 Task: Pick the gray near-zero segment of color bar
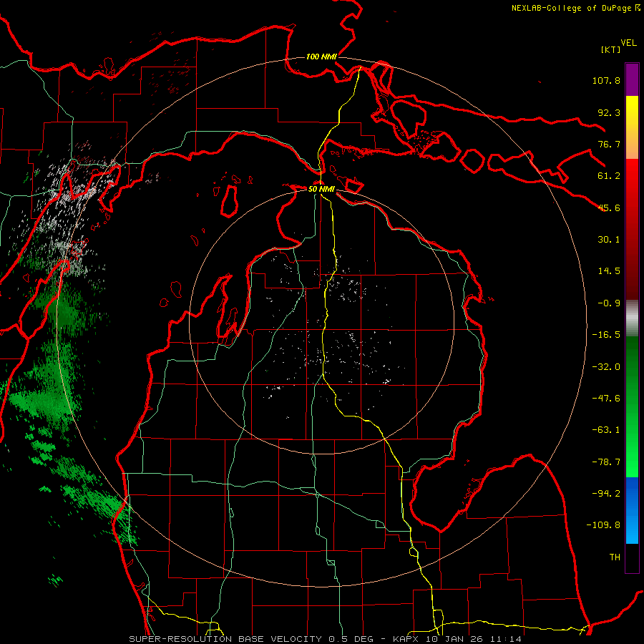pyautogui.click(x=632, y=318)
